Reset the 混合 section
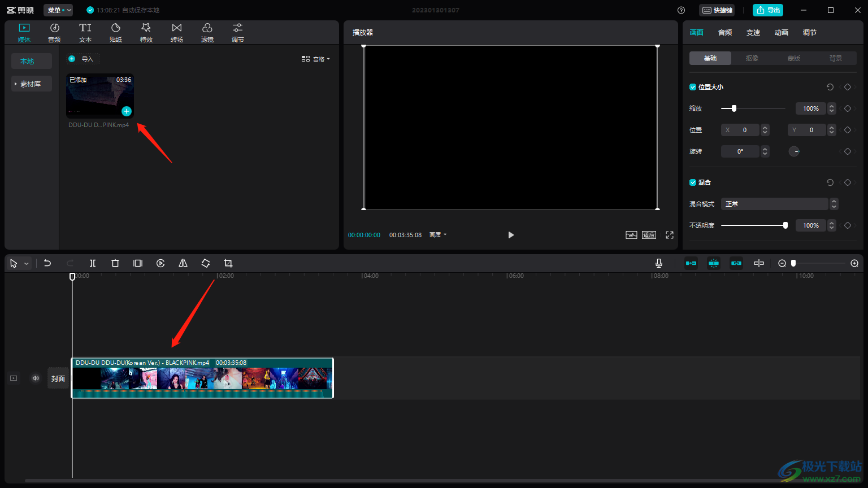The height and width of the screenshot is (488, 868). [x=830, y=182]
